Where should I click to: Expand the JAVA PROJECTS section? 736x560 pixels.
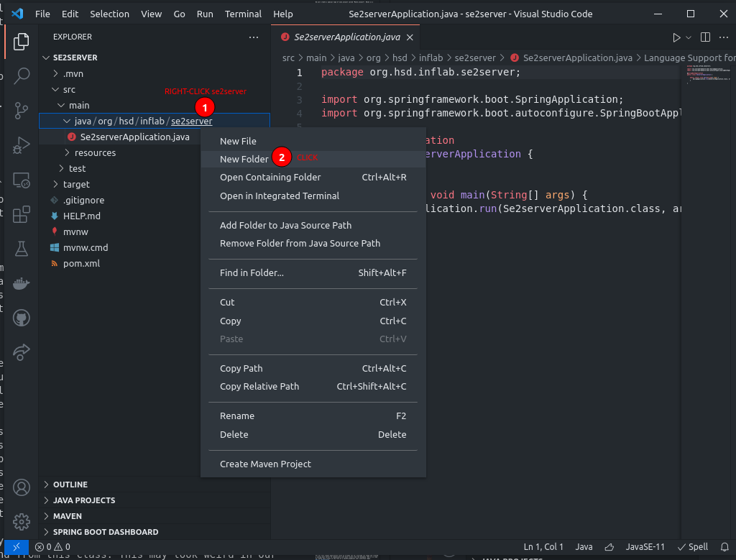pos(155,500)
